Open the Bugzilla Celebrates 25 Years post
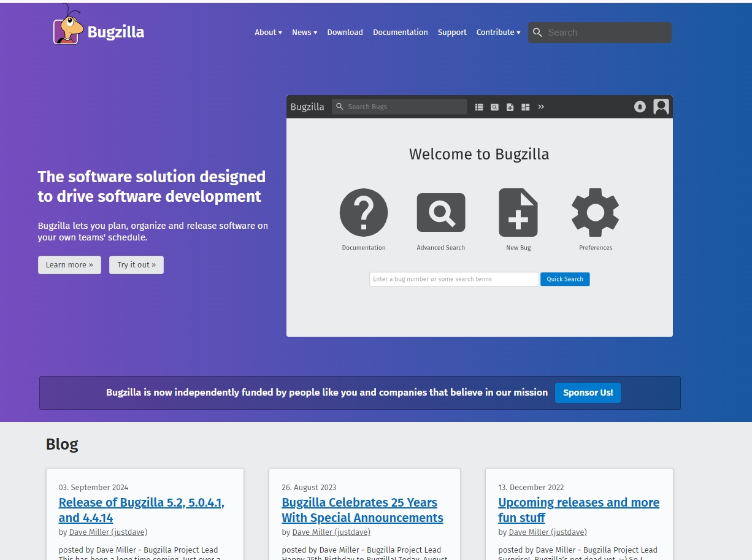The height and width of the screenshot is (560, 752). click(x=363, y=510)
